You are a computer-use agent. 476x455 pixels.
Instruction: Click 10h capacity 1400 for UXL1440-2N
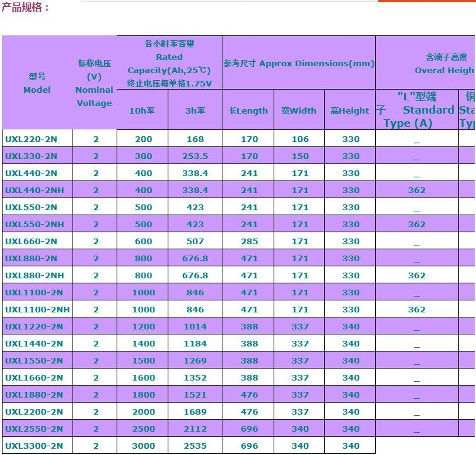[144, 343]
